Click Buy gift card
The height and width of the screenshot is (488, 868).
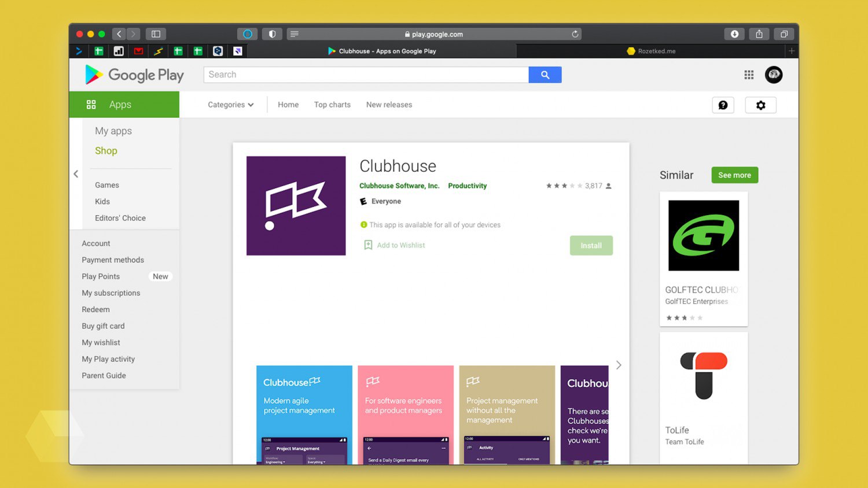click(103, 326)
